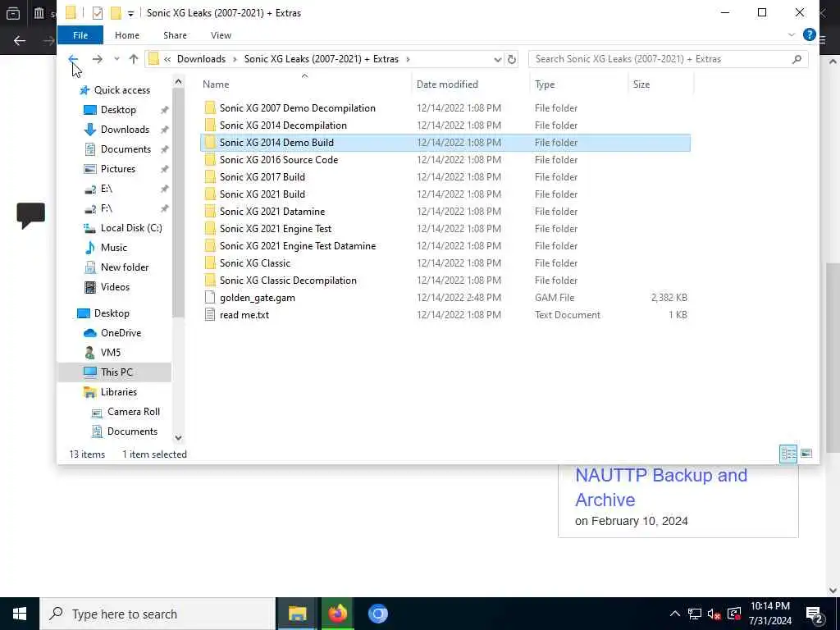Expand the ribbon with the chevron
This screenshot has height=630, width=840.
pyautogui.click(x=792, y=34)
